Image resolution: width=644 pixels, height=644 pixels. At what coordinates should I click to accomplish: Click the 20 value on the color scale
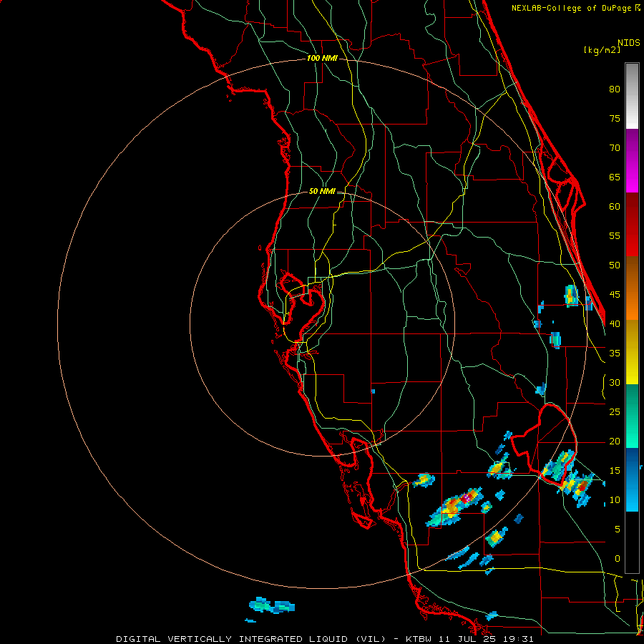coord(615,441)
